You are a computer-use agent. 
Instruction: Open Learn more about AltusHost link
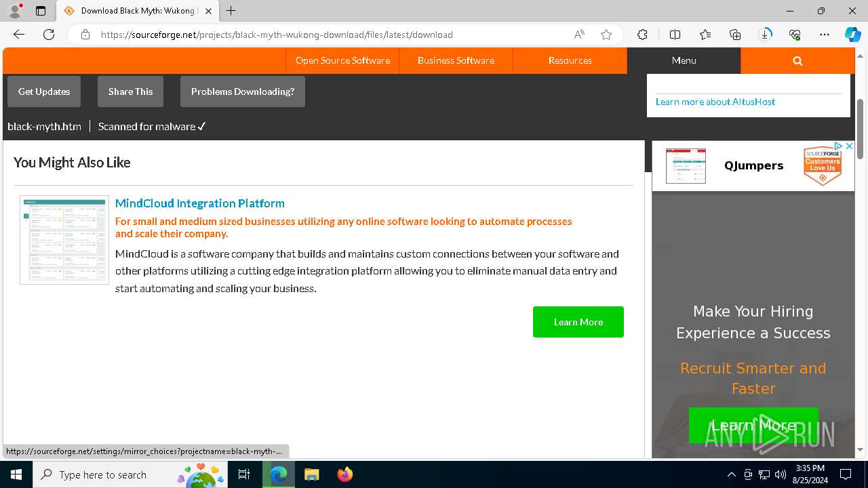(x=715, y=102)
